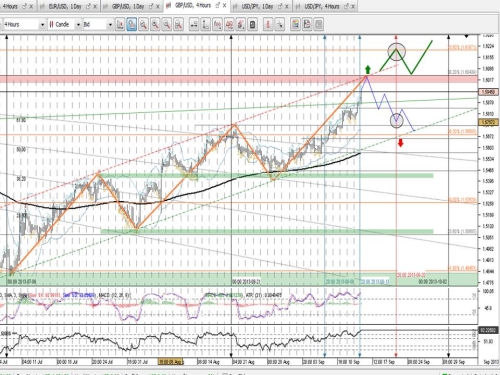This screenshot has width=500, height=375.
Task: Click the highlighted date label on the time axis
Action: pyautogui.click(x=170, y=361)
